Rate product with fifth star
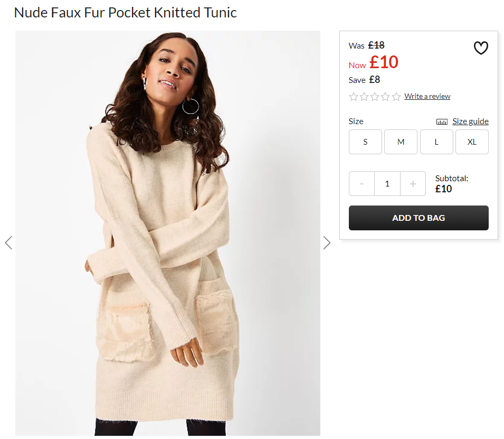Screen dimensions: 504x439 pyautogui.click(x=396, y=97)
